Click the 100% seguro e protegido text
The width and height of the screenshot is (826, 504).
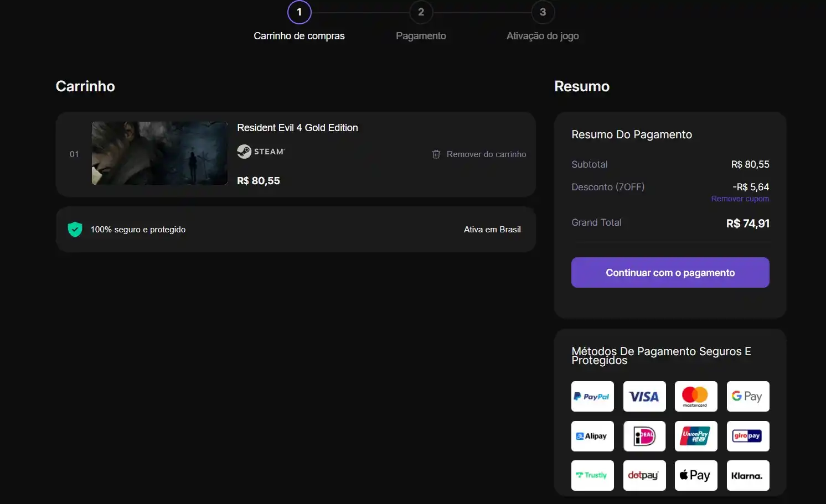point(138,230)
